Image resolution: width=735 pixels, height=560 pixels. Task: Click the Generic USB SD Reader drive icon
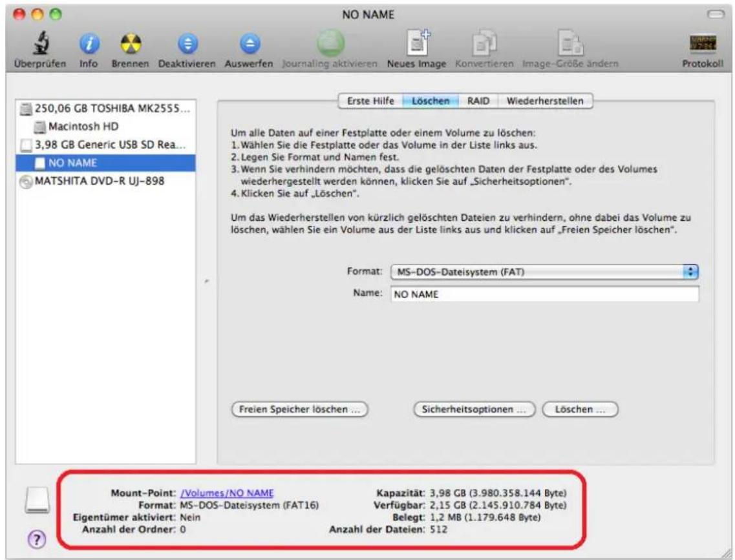click(x=27, y=145)
